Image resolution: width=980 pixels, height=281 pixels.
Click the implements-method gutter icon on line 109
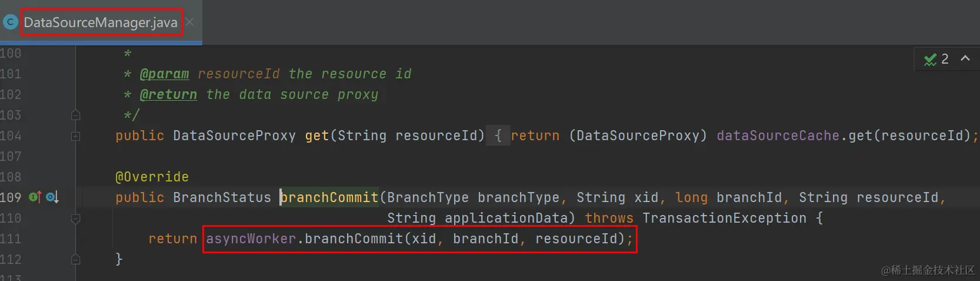(x=35, y=197)
